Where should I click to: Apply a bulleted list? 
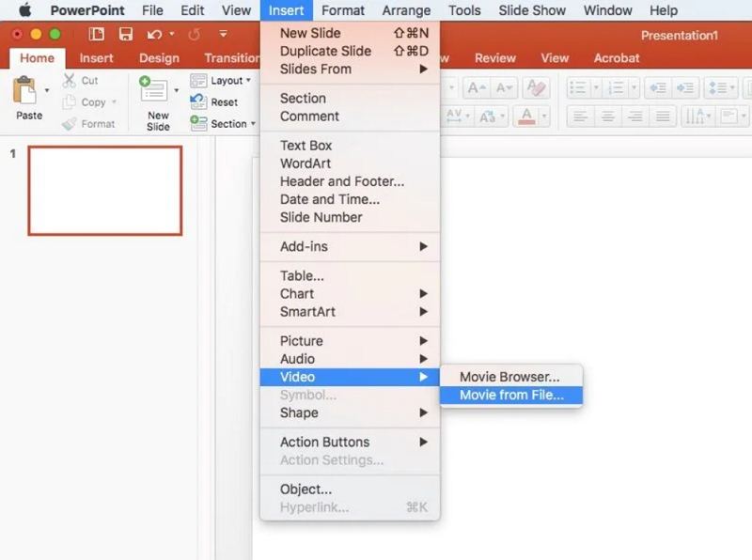[579, 86]
